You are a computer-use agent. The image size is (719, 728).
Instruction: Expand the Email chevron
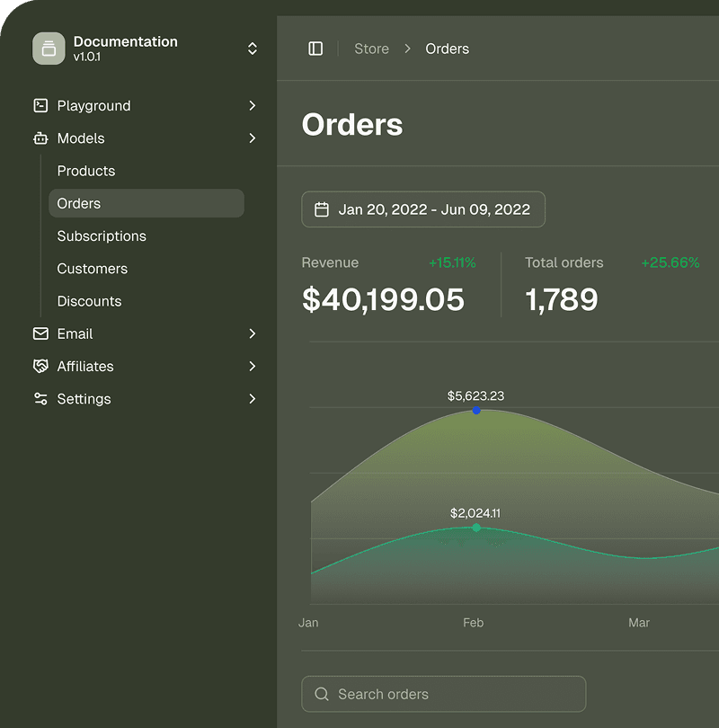pyautogui.click(x=252, y=333)
